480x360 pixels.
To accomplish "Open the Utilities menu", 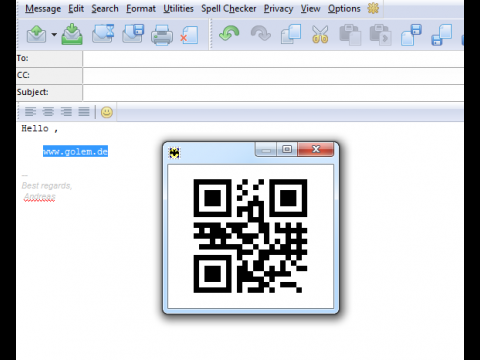I will tap(178, 9).
